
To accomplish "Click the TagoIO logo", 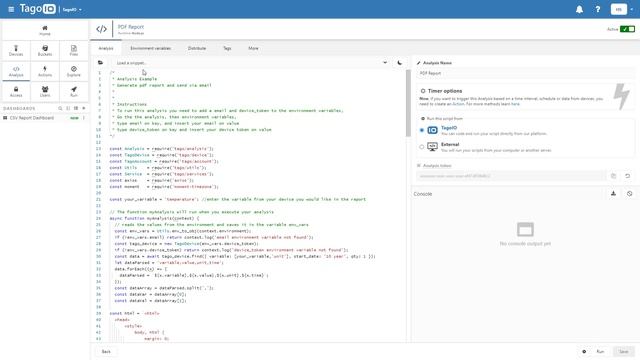I will [38, 9].
